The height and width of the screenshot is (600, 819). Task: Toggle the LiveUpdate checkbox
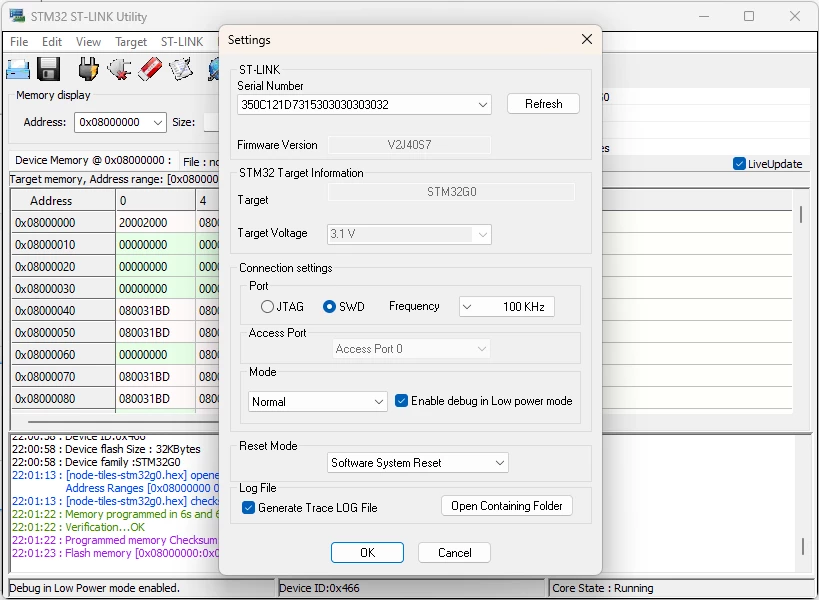[739, 164]
